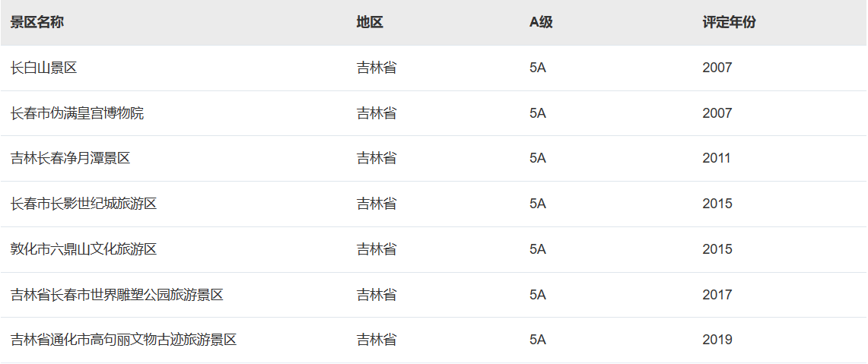Click year 2019 for 高句丽文物古迹 row
The image size is (868, 364).
(717, 339)
